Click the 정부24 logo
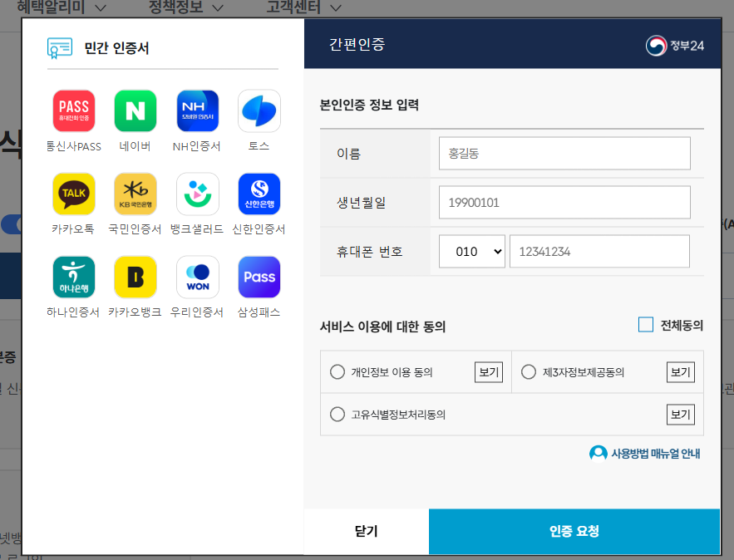The width and height of the screenshot is (734, 560). (x=674, y=46)
